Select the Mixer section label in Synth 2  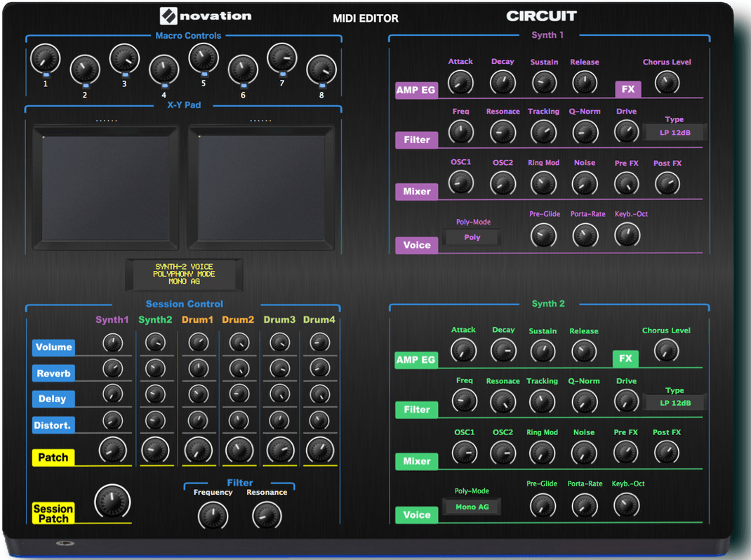(416, 461)
